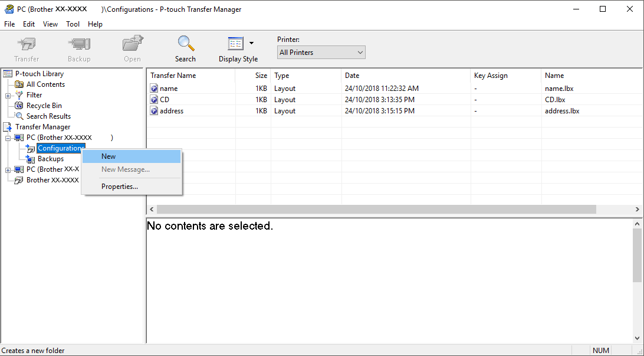Select All Contents in P-touch Library

tap(45, 84)
